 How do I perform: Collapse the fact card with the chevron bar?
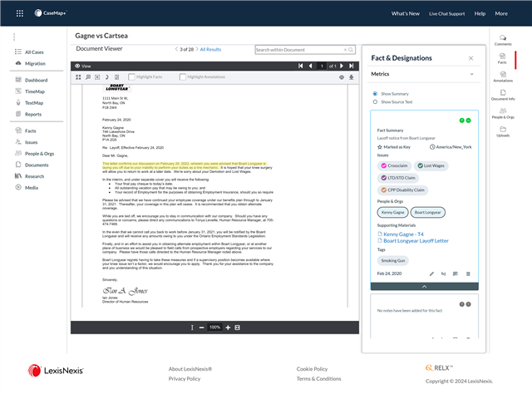pos(425,287)
